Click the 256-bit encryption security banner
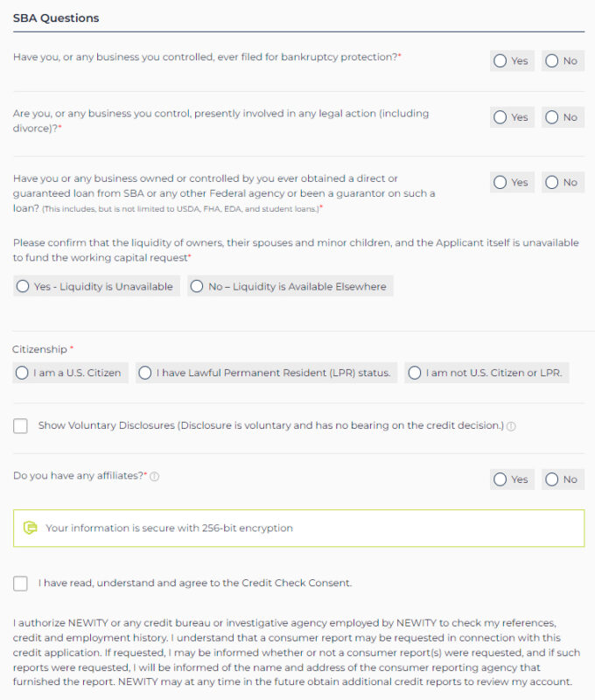 tap(298, 528)
